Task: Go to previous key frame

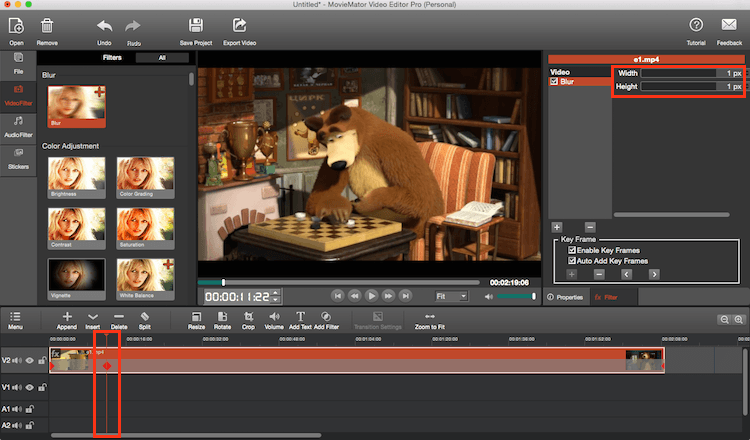Action: pos(627,274)
